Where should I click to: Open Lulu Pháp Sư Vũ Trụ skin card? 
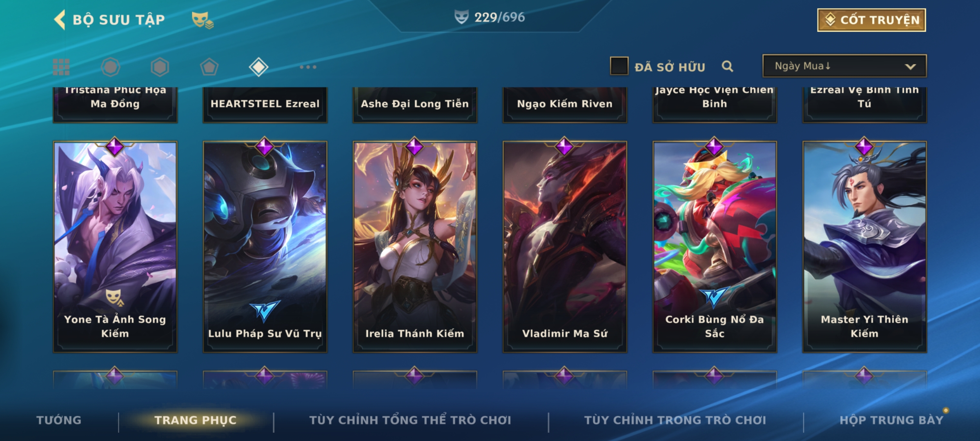tap(265, 247)
